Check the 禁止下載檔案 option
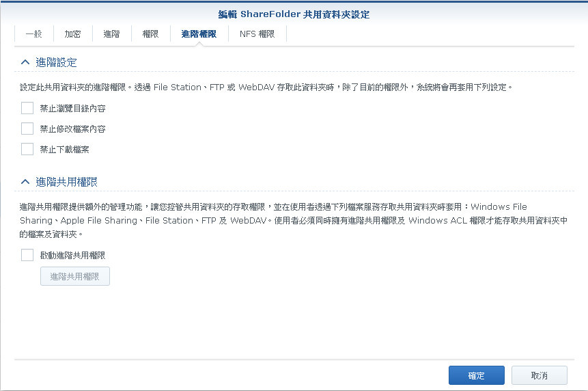588x391 pixels. tap(27, 149)
